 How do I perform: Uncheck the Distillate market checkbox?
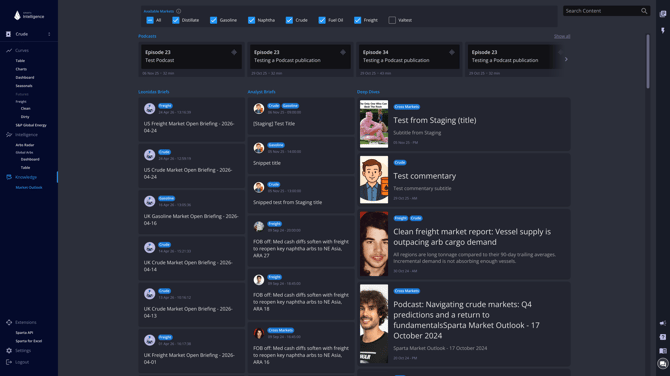click(176, 20)
